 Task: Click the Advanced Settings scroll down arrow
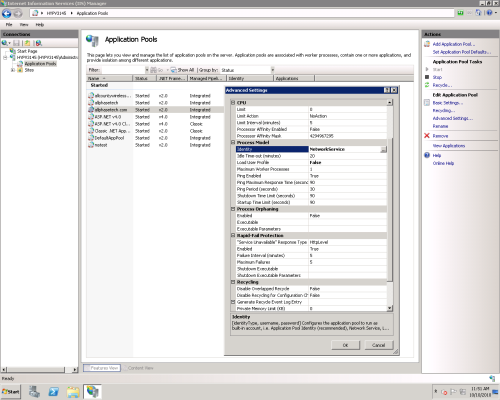pyautogui.click(x=389, y=308)
